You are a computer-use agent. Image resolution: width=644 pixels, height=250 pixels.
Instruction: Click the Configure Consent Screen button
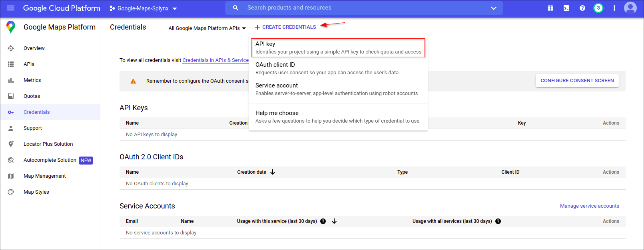[577, 81]
